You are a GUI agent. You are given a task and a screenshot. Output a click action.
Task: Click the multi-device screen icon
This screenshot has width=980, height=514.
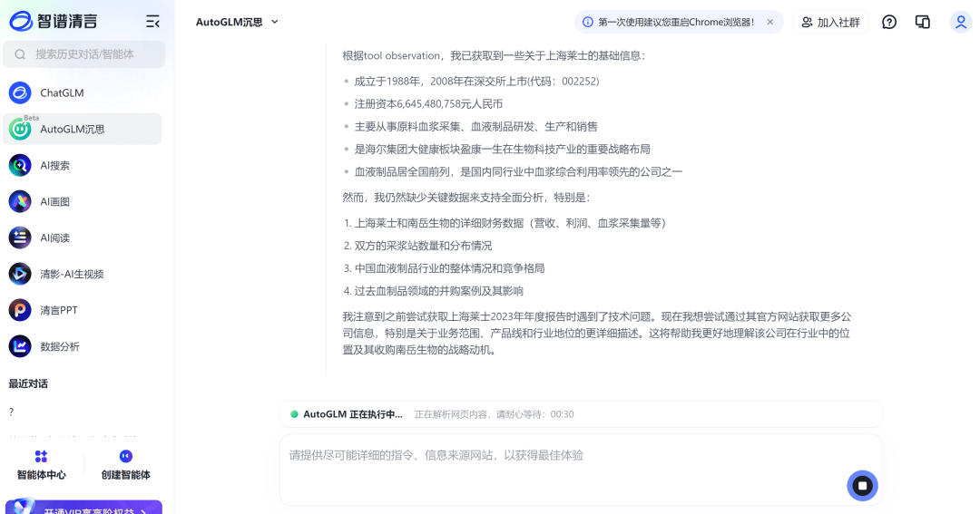click(923, 22)
